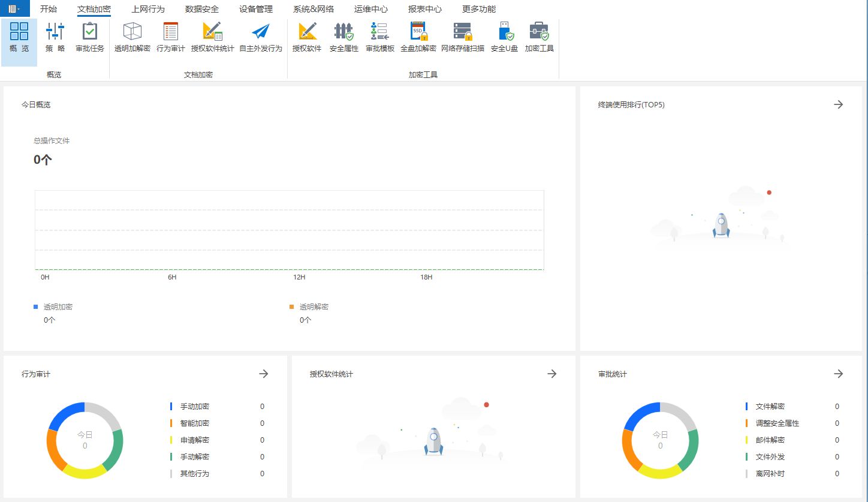Click the 今日概览 heading
This screenshot has height=502, width=868.
(x=36, y=104)
